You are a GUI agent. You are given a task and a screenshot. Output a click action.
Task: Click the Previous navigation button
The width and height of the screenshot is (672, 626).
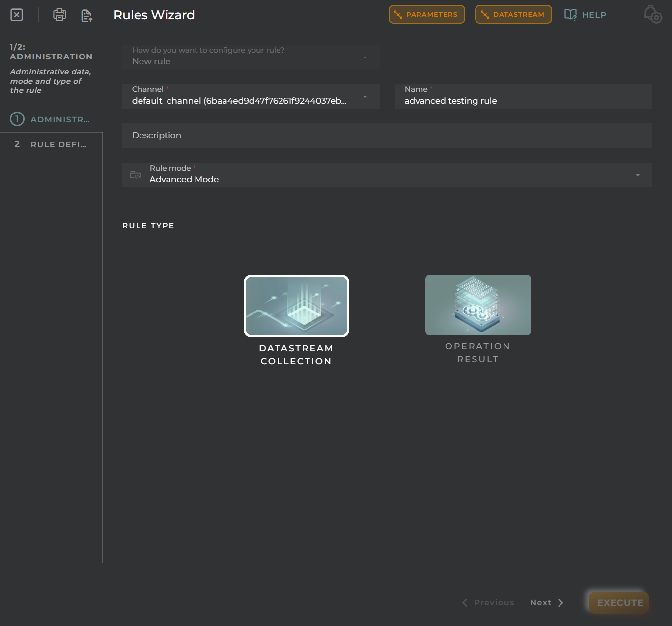pos(488,602)
